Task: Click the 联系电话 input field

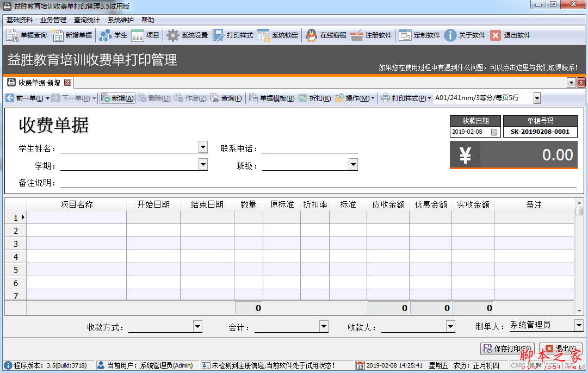Action: (x=310, y=148)
